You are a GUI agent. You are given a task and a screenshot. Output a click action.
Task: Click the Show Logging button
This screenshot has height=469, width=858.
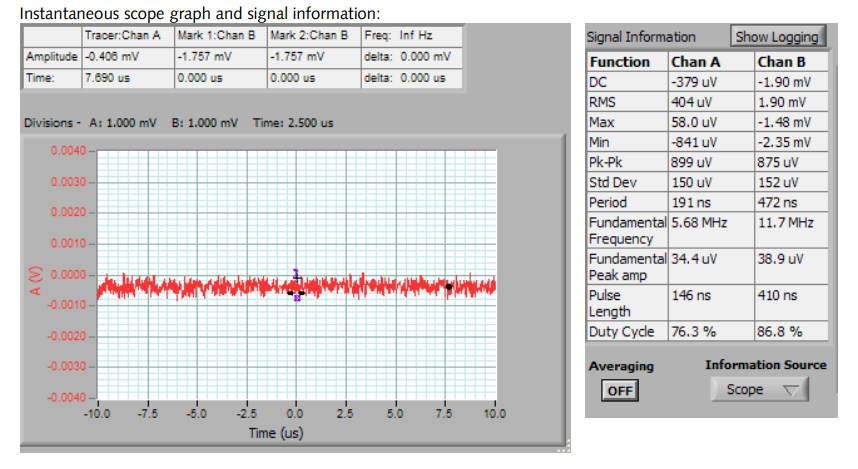tap(776, 37)
